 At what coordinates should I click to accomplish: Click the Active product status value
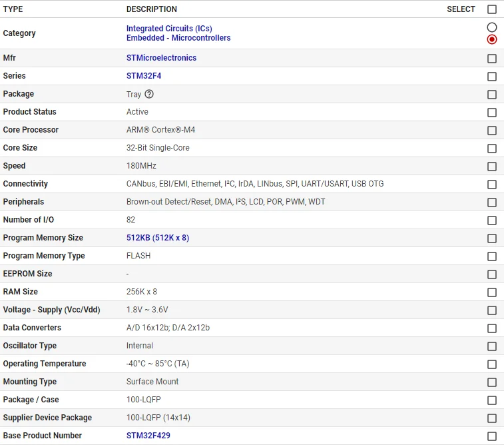(x=137, y=112)
